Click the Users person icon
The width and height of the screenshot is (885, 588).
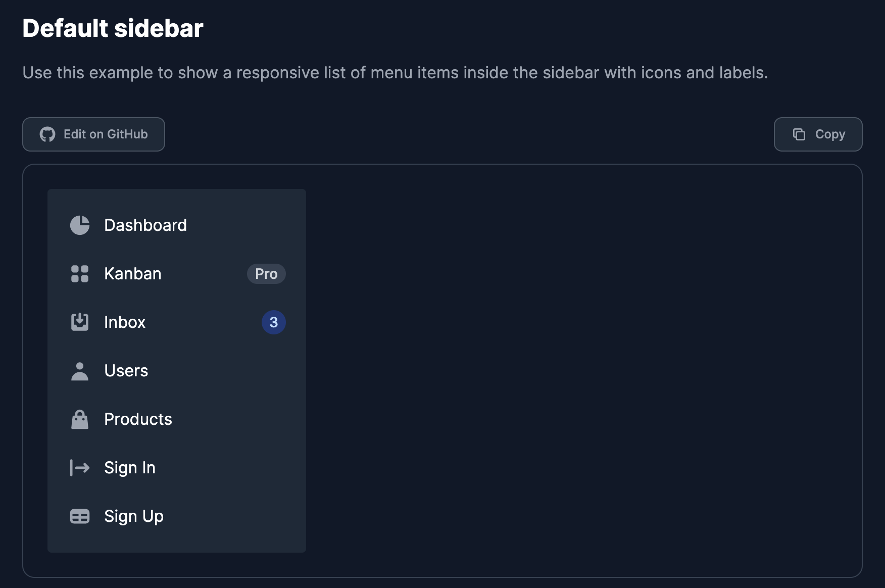click(80, 370)
